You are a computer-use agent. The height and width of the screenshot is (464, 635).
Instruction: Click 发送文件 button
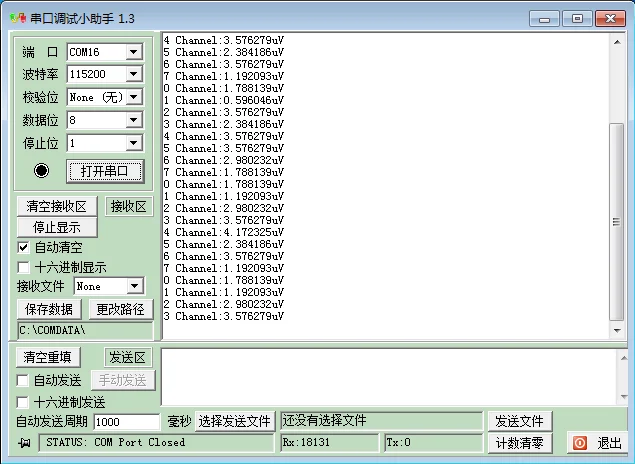(x=520, y=421)
